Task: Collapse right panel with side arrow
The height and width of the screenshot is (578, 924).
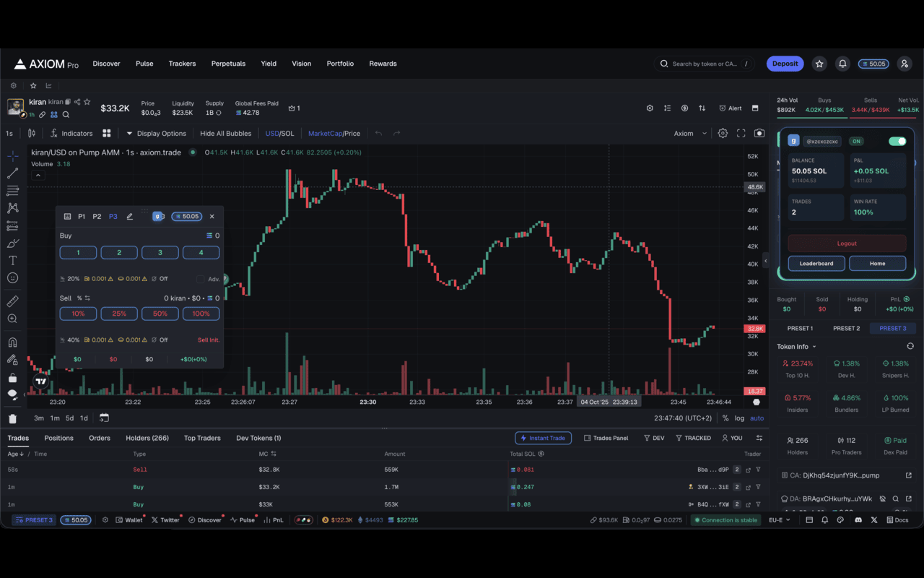Action: (x=765, y=261)
